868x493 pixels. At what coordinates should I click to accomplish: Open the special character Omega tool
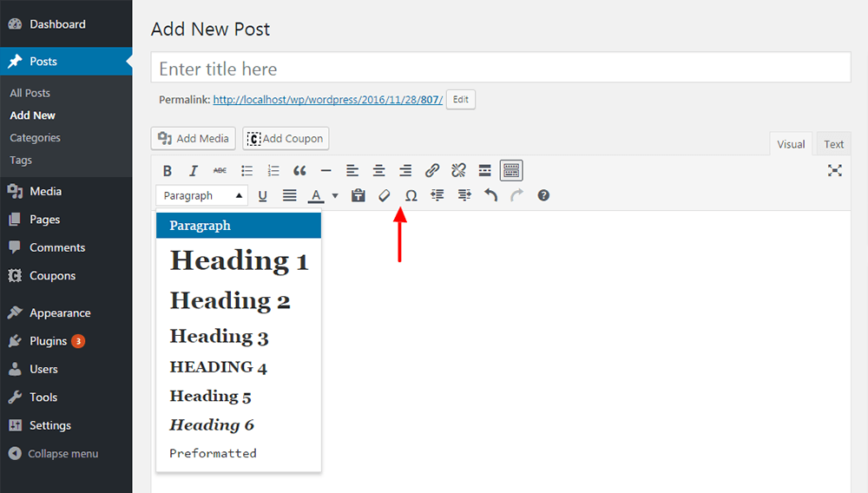tap(411, 196)
